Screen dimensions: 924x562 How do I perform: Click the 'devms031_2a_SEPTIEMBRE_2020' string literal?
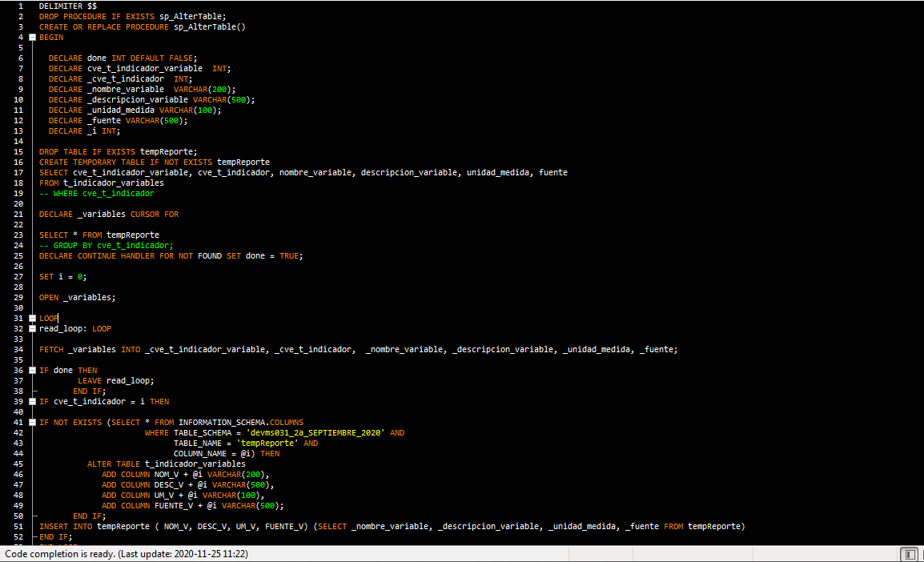tap(315, 433)
